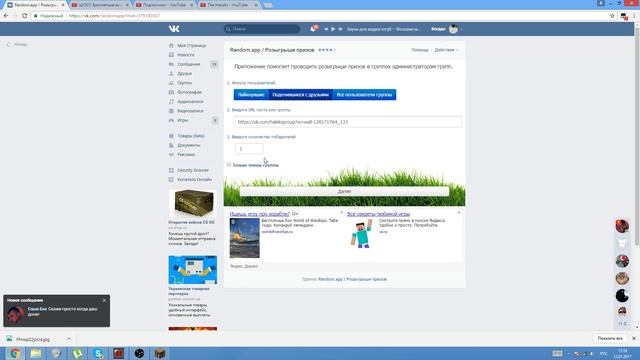
Task: Open the VK logo home link
Action: coord(174,29)
